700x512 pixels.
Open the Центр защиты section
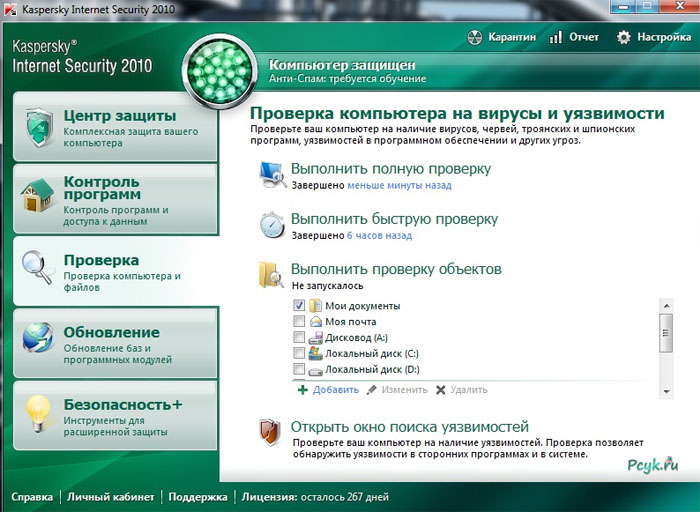[116, 127]
